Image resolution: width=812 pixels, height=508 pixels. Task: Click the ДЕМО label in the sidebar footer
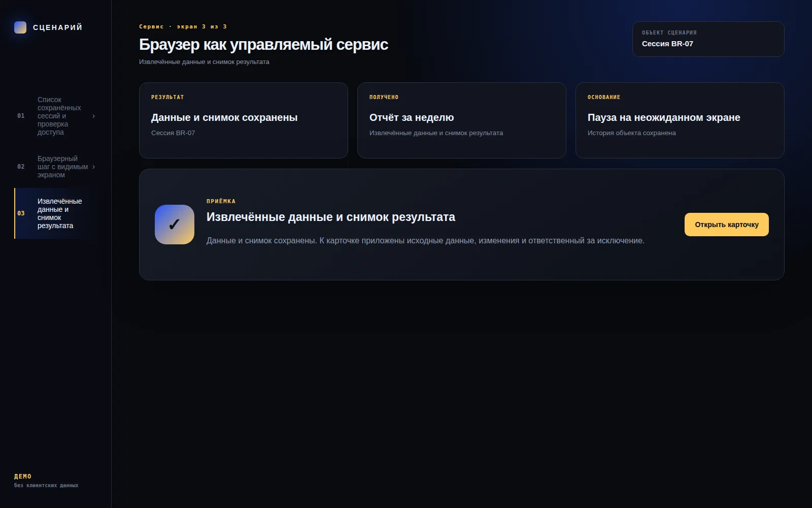click(x=23, y=477)
